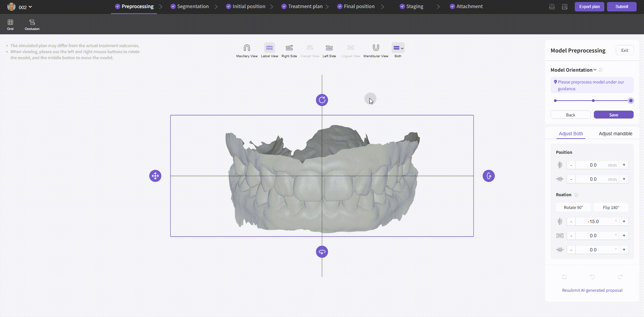Click the Submit button
Screen dimensions: 644x317
[x=621, y=7]
